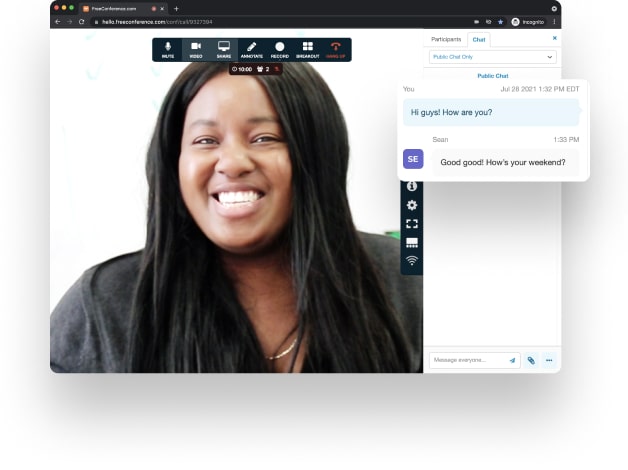The image size is (628, 470).
Task: Open the browser three-dot menu
Action: click(x=554, y=22)
